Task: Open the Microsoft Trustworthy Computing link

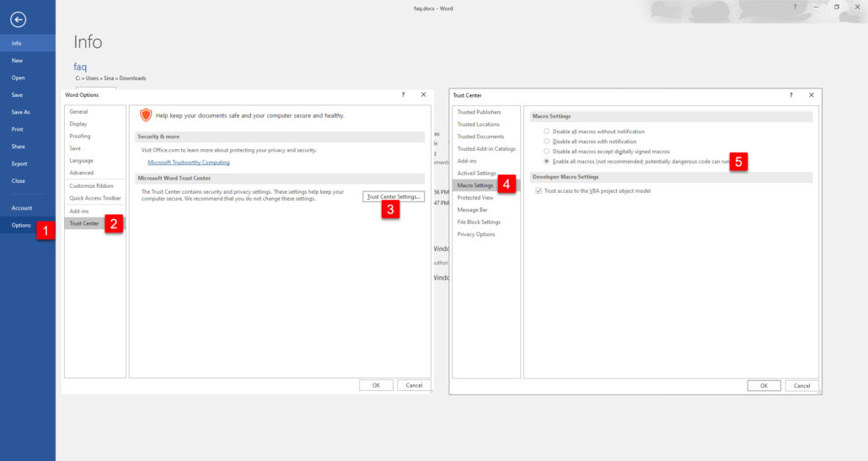Action: pos(189,162)
